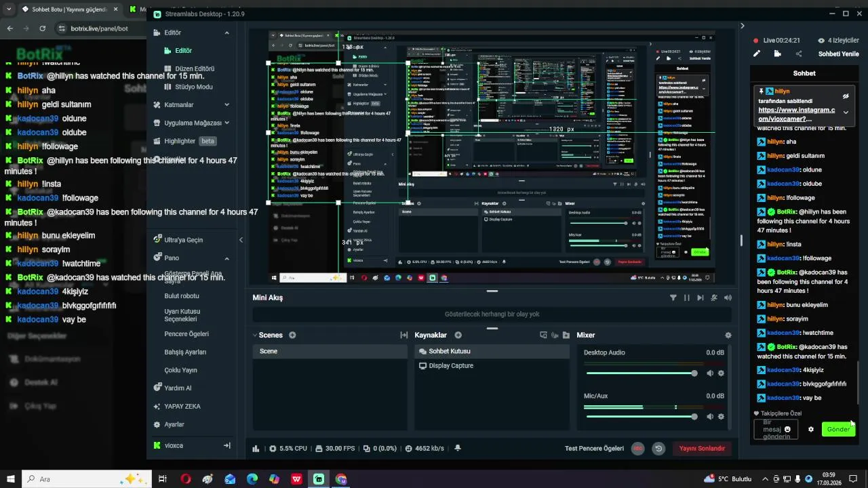The image size is (868, 488).
Task: Click the replay buffer icon
Action: [x=658, y=448]
